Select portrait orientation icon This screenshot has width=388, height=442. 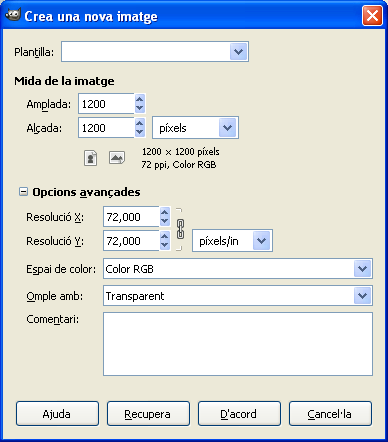(x=90, y=158)
